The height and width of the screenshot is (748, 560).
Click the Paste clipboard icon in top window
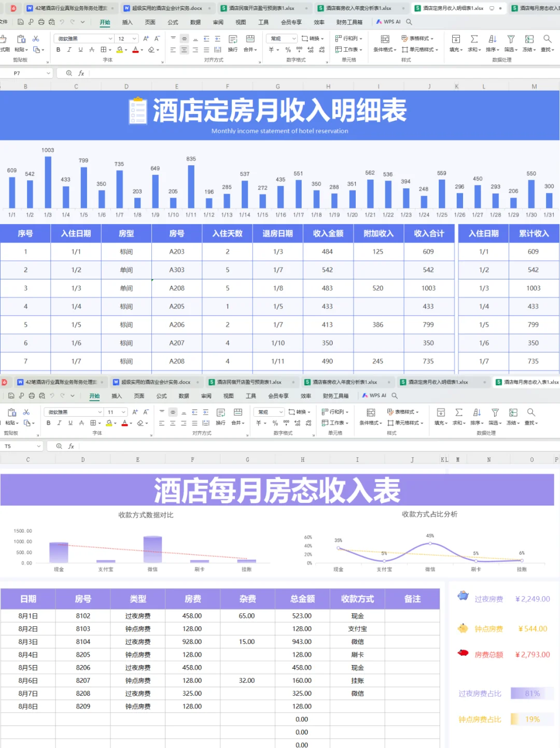coord(21,39)
